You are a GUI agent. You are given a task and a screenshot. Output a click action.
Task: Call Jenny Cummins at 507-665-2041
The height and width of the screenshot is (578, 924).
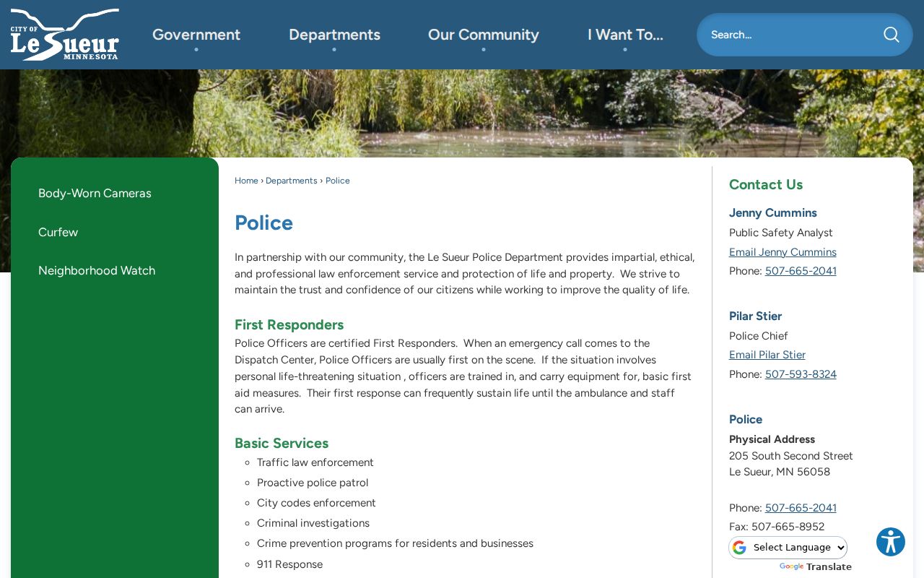pos(801,271)
